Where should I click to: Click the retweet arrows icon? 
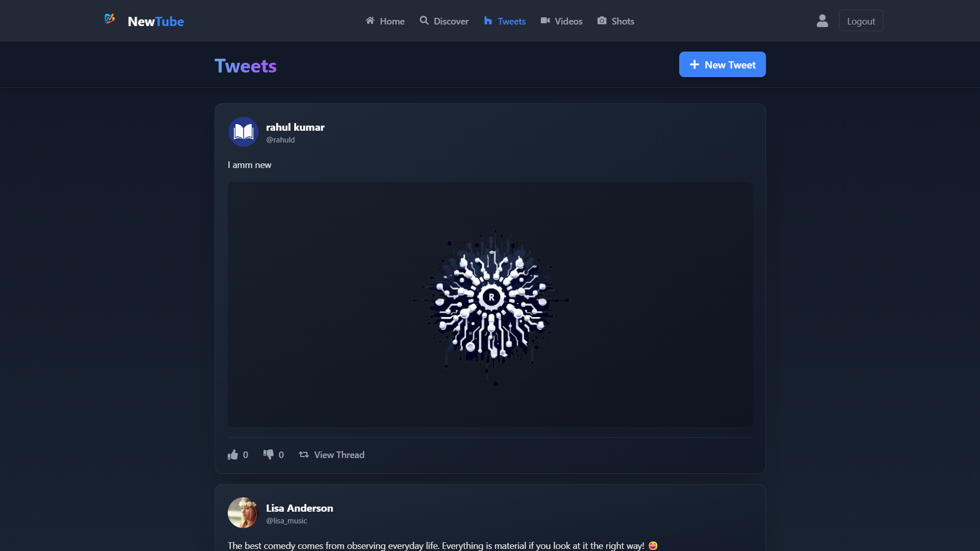pyautogui.click(x=304, y=454)
